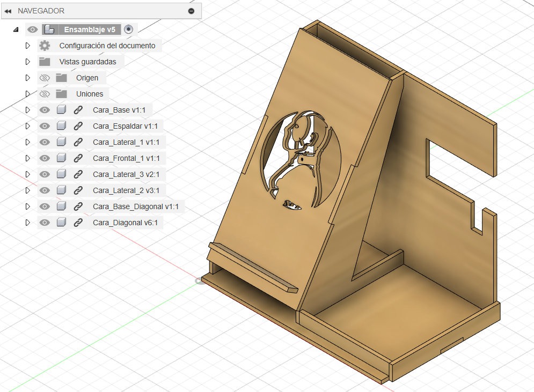Expand Cara_Espaldar v1:1 component
This screenshot has width=534, height=392.
(28, 126)
